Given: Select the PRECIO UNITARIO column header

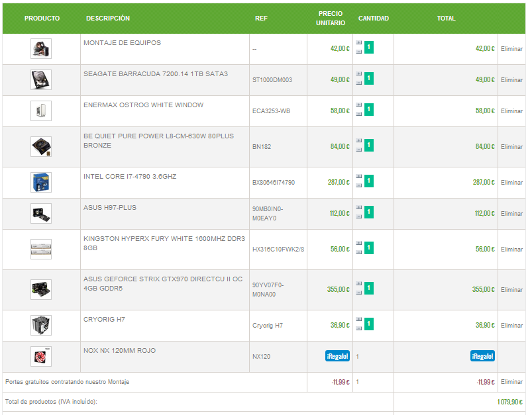Looking at the screenshot, I should click(331, 19).
